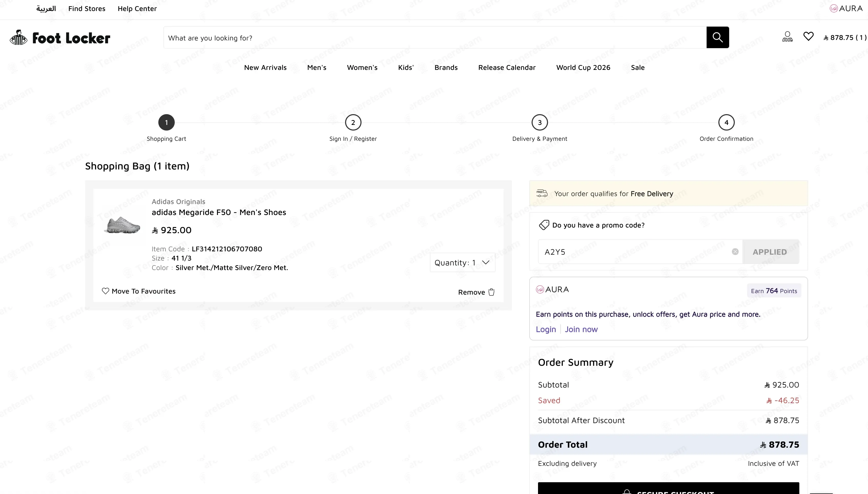The width and height of the screenshot is (868, 494).
Task: Click the Shopping Bag (1 item) heading
Action: coord(137,166)
